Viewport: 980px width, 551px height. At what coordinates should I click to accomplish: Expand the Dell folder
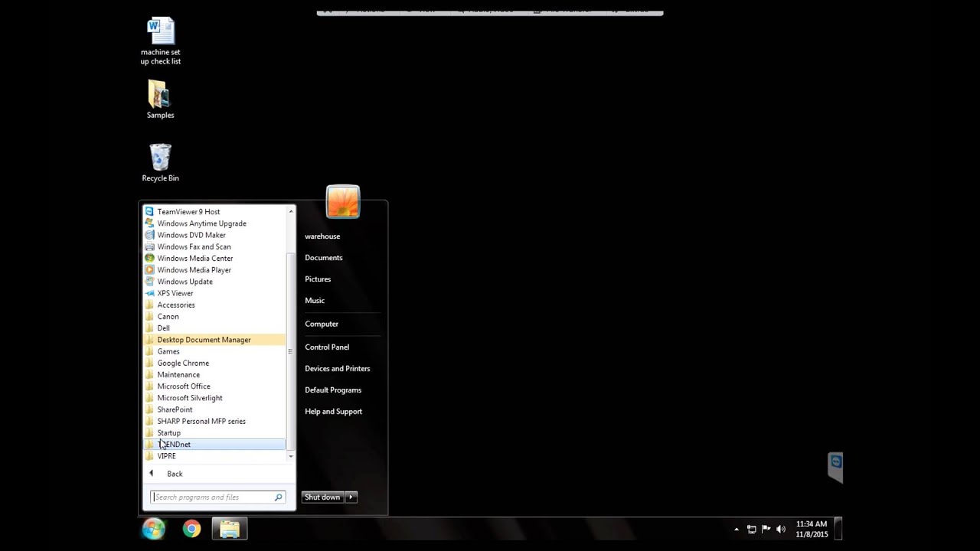(x=214, y=328)
